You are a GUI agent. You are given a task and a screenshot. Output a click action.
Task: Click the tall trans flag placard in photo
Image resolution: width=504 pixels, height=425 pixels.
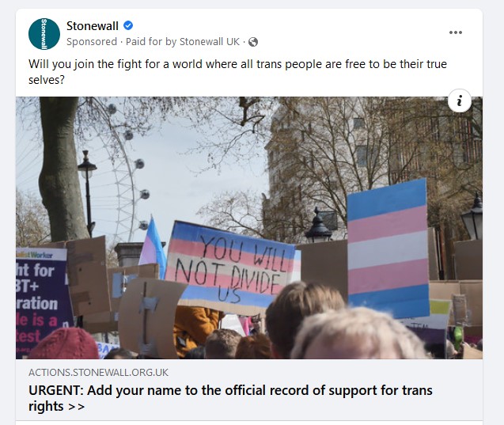[x=388, y=249]
